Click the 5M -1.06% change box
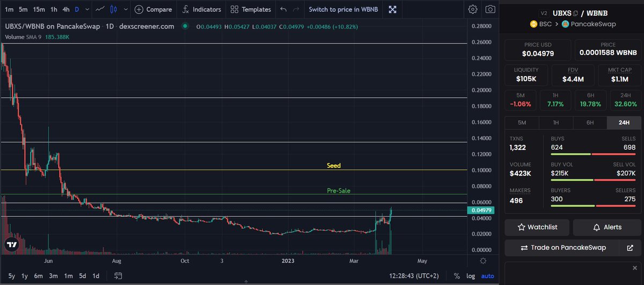The height and width of the screenshot is (285, 644). click(x=521, y=100)
